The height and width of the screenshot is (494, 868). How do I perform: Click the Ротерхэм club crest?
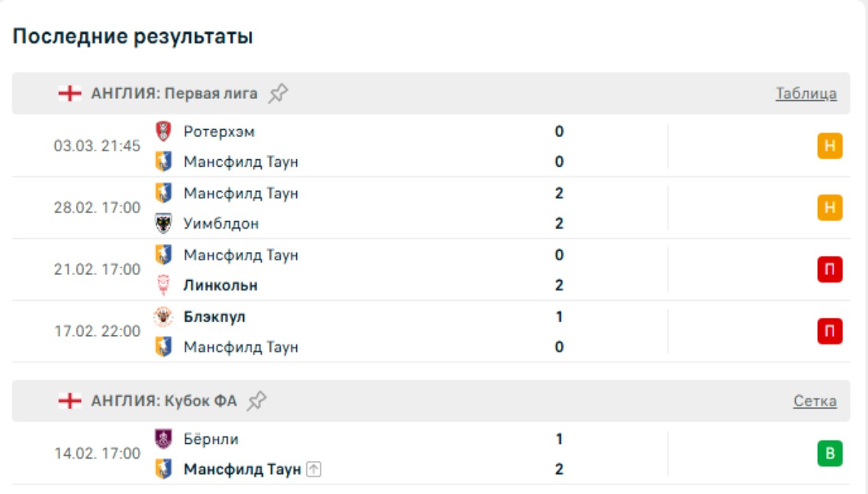click(x=164, y=132)
